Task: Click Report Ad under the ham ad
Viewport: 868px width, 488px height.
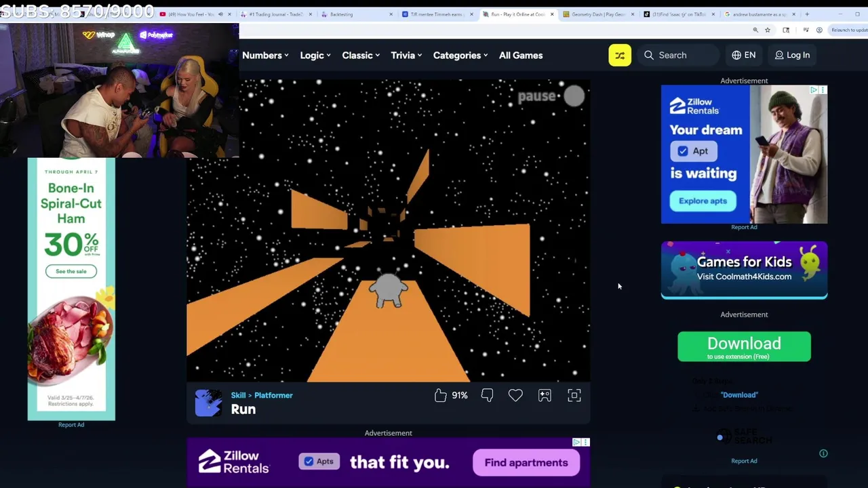Action: [71, 424]
